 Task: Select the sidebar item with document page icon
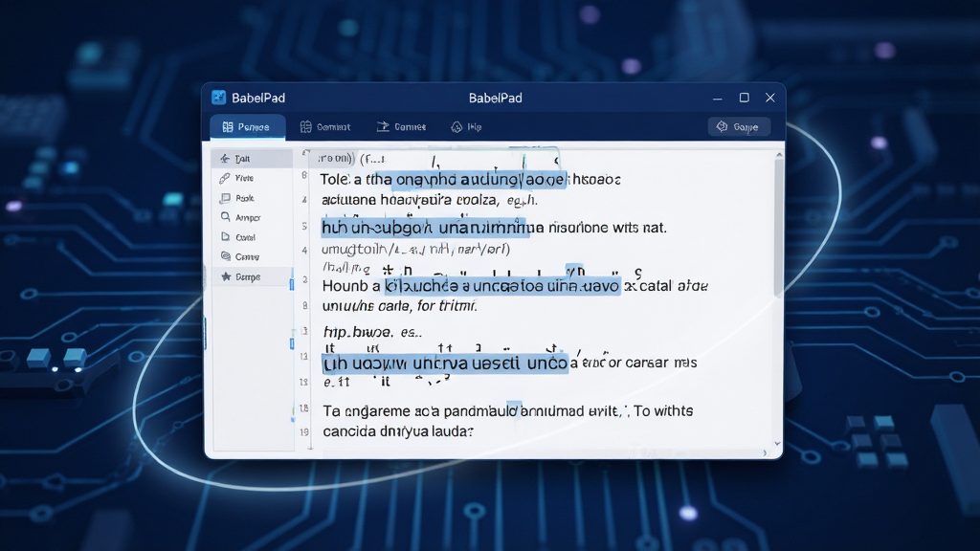(252, 237)
